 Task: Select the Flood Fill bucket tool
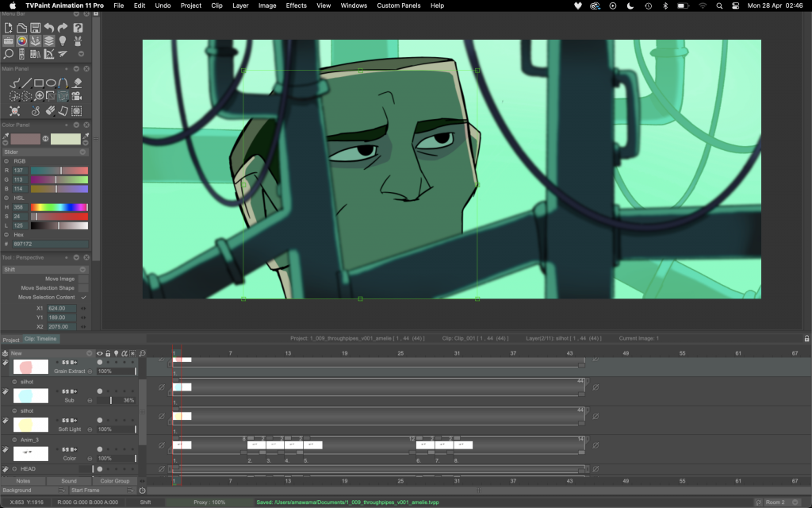click(77, 83)
